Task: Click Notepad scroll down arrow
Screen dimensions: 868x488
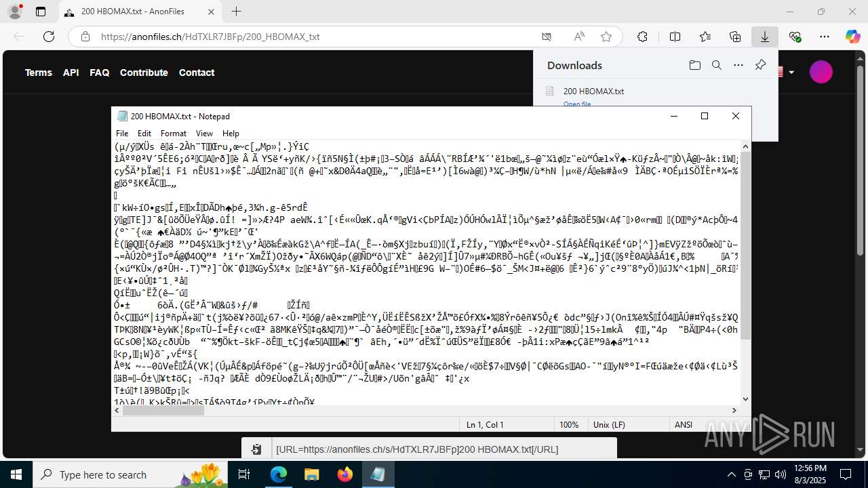Action: click(745, 399)
